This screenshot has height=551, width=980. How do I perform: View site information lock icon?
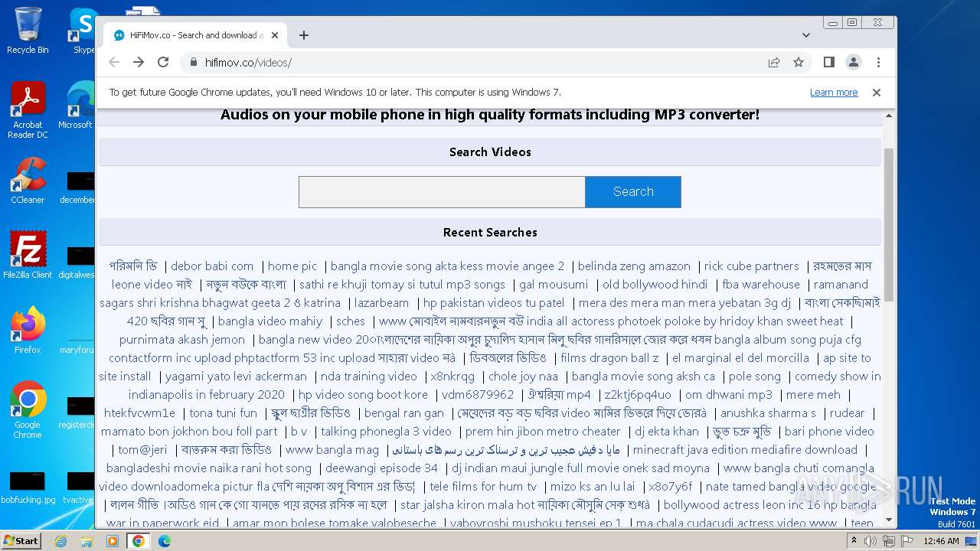point(193,63)
